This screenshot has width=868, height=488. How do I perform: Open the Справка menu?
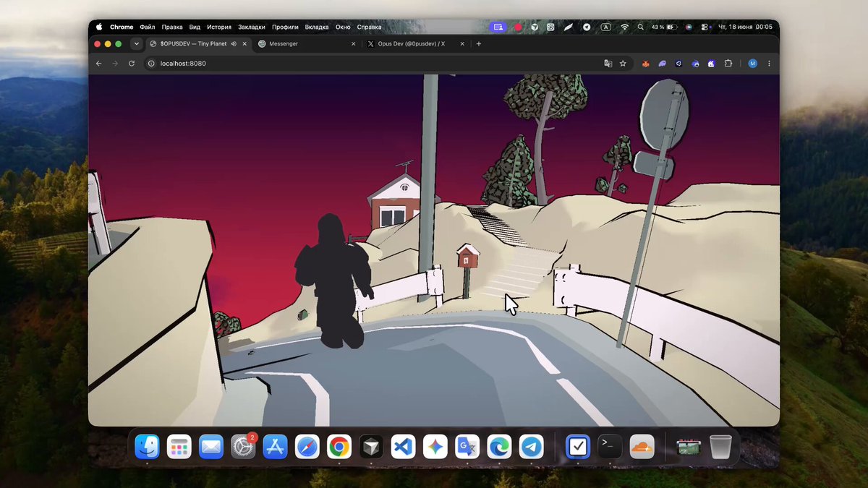pyautogui.click(x=369, y=27)
